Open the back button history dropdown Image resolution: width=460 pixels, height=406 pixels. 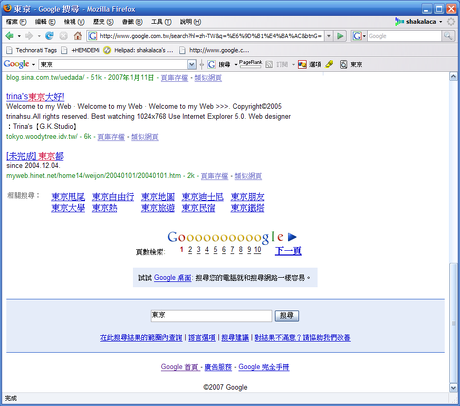coord(19,36)
